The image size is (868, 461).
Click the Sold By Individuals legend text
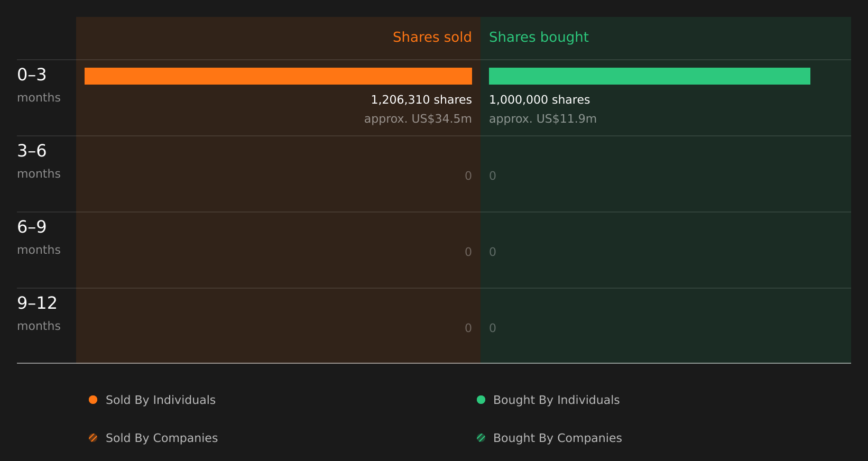point(161,400)
